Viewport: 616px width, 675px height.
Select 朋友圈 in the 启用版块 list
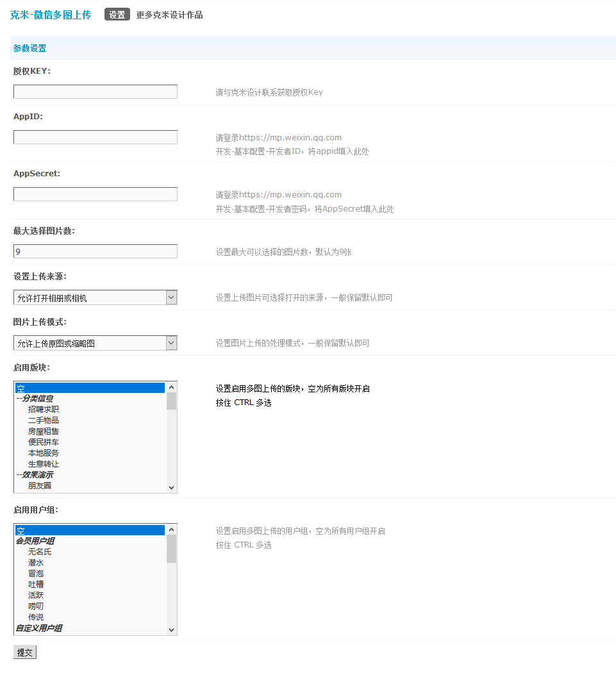40,486
